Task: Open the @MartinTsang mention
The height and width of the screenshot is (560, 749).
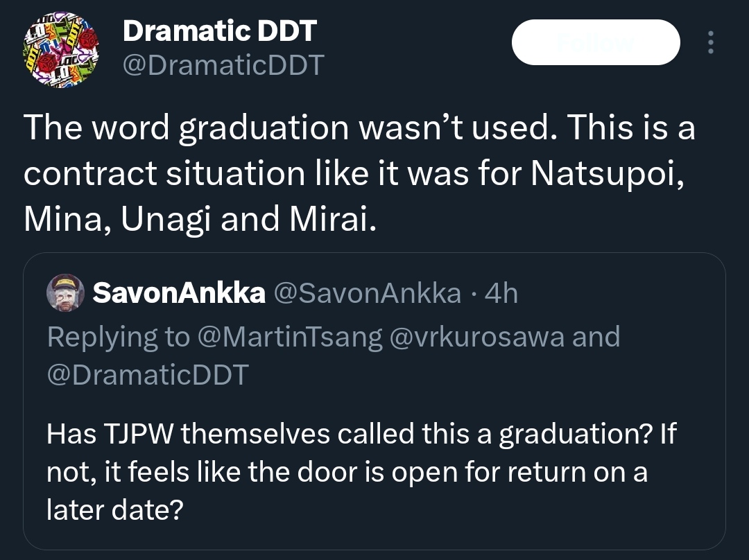Action: (290, 337)
